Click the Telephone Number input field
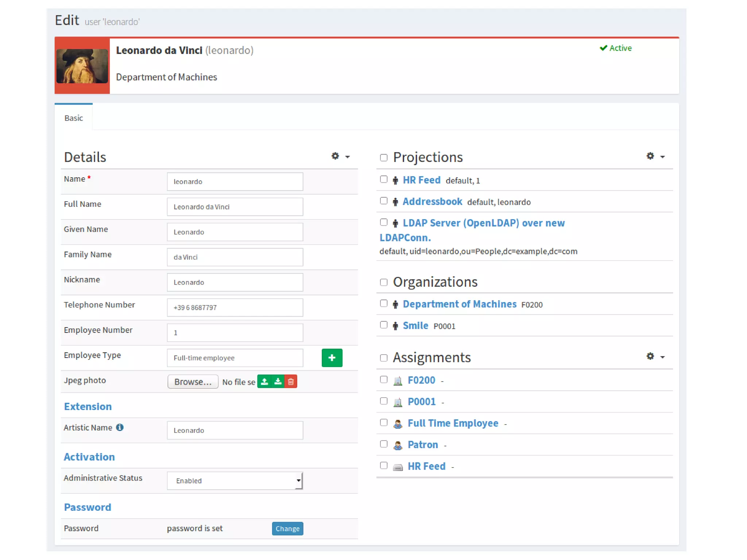Image resolution: width=747 pixels, height=560 pixels. [235, 307]
